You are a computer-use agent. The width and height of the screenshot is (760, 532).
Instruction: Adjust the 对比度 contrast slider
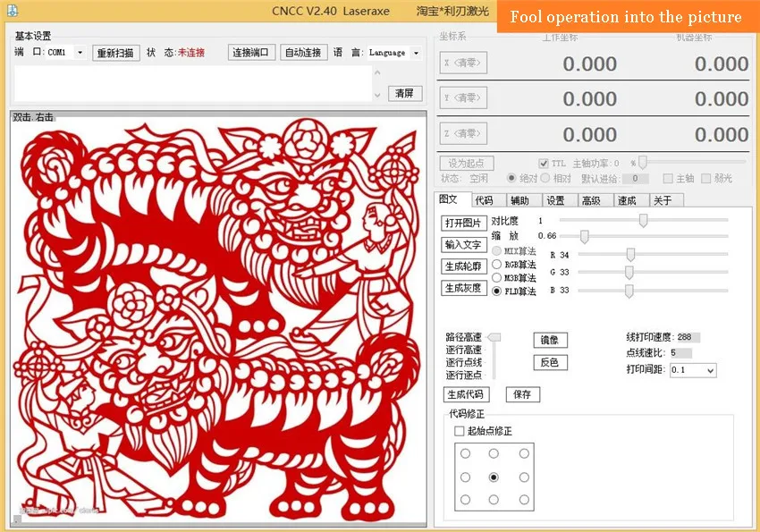click(x=644, y=221)
